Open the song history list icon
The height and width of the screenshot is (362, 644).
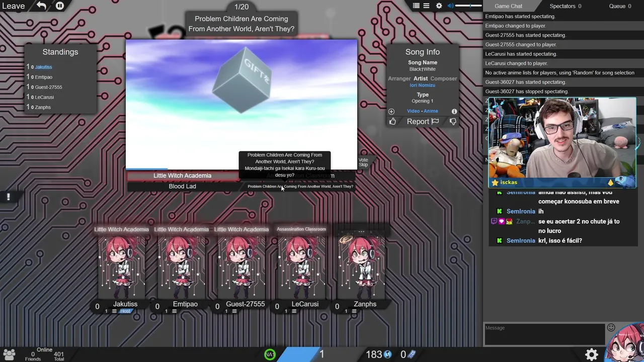pyautogui.click(x=416, y=6)
